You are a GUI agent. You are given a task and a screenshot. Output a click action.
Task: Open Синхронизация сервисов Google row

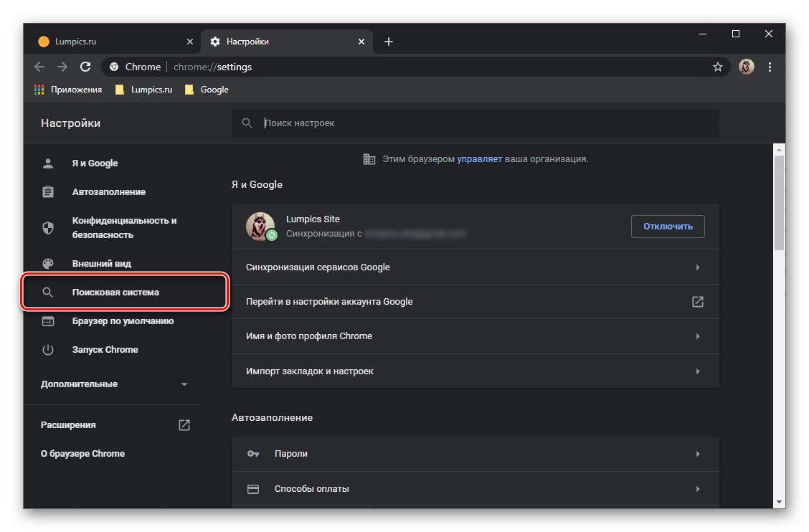pos(475,267)
